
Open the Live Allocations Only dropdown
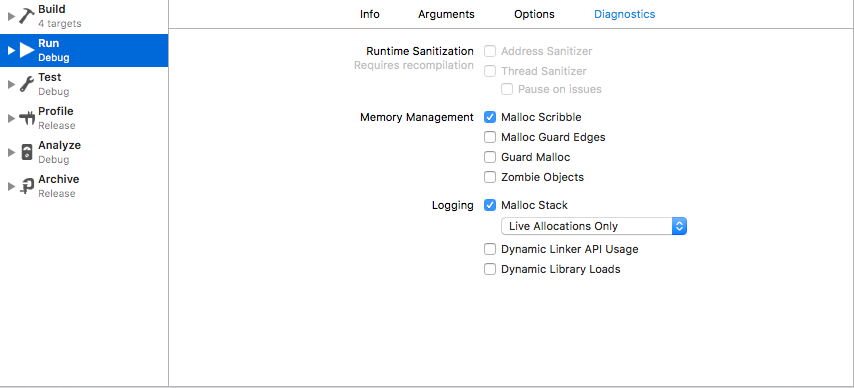(x=594, y=226)
